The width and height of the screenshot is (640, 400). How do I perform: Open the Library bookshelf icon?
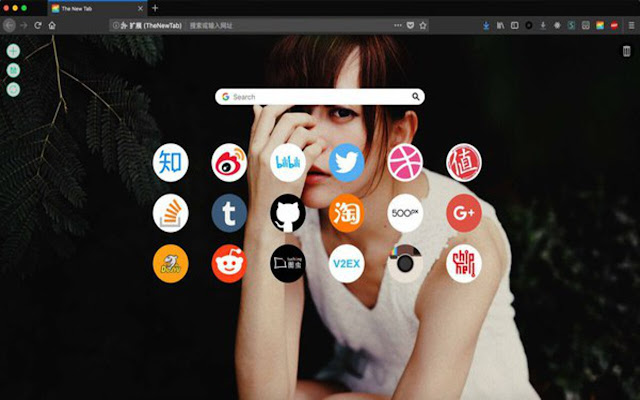pos(500,25)
